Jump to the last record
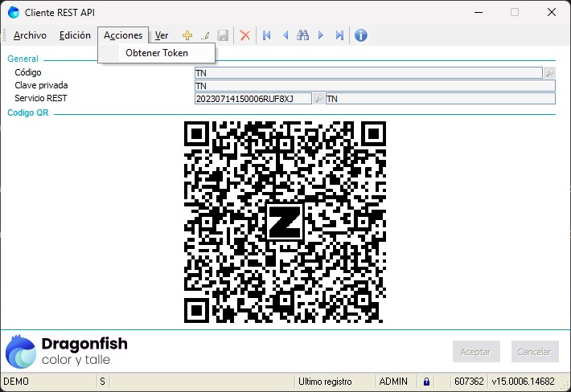 tap(339, 35)
